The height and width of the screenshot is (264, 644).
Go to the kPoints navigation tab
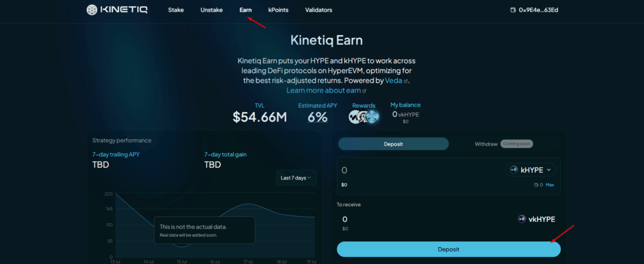click(278, 10)
